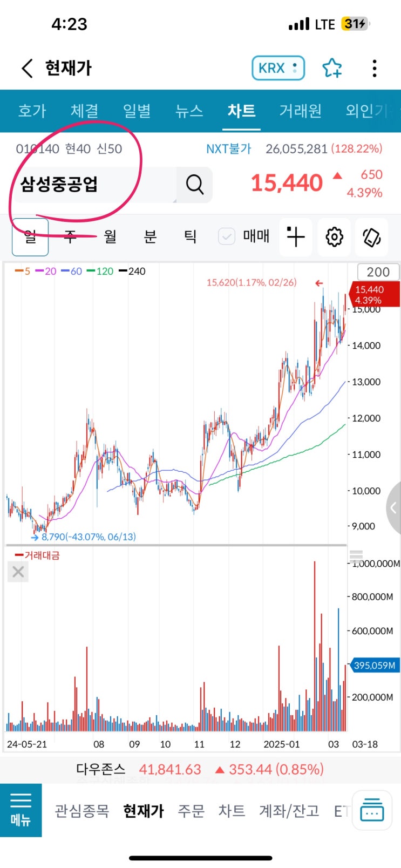Image resolution: width=401 pixels, height=868 pixels.
Task: Go to 주문 in bottom navigation
Action: pyautogui.click(x=192, y=811)
